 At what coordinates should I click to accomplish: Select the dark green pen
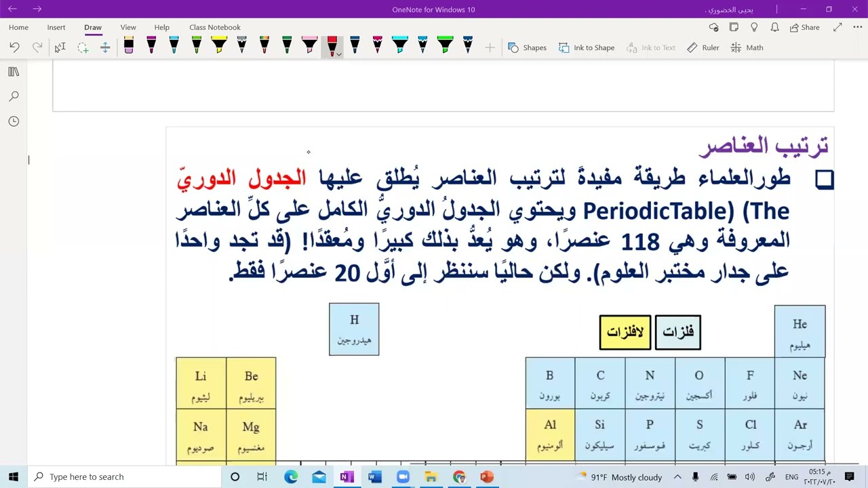[287, 46]
